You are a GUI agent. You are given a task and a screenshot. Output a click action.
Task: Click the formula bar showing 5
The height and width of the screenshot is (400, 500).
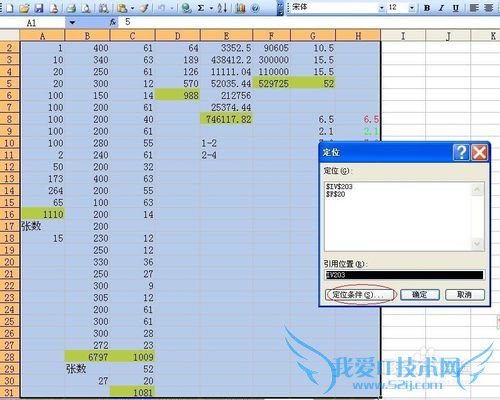pos(308,22)
